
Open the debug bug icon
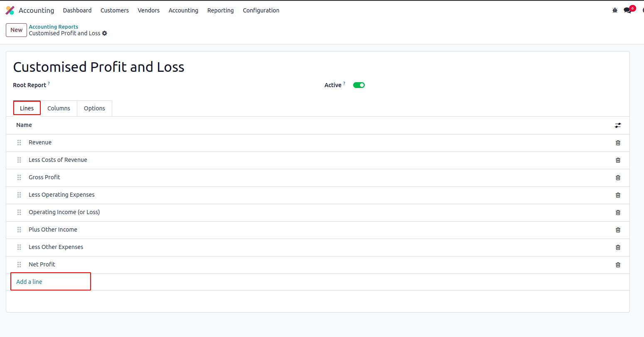click(615, 10)
